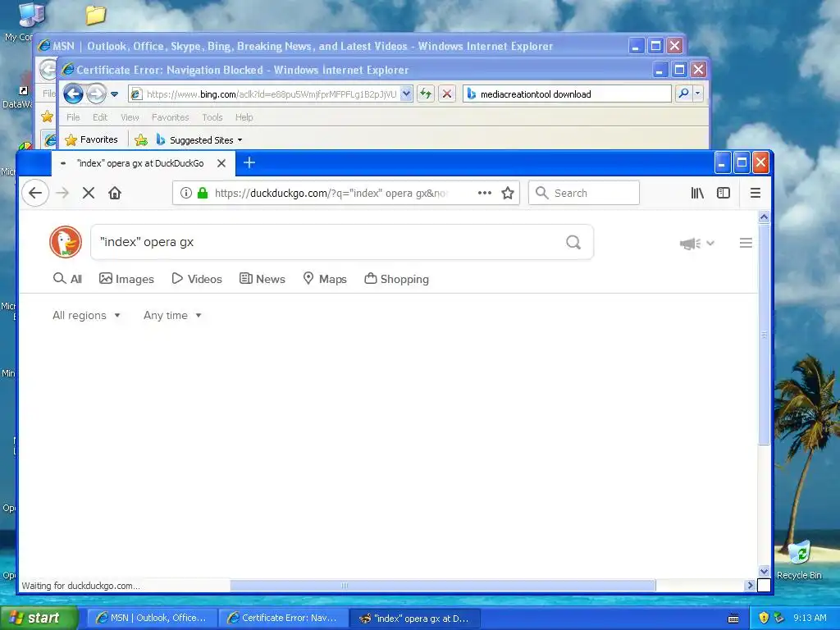Click the green padlock security icon

(203, 193)
